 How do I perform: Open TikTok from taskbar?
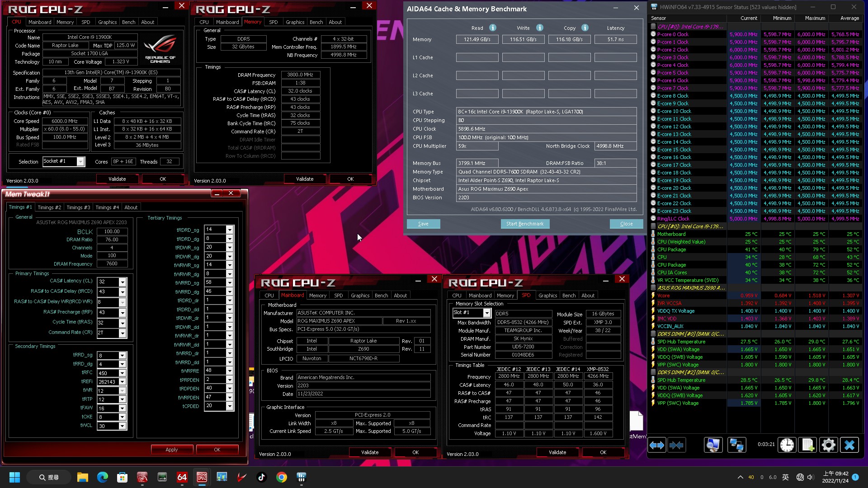click(261, 477)
